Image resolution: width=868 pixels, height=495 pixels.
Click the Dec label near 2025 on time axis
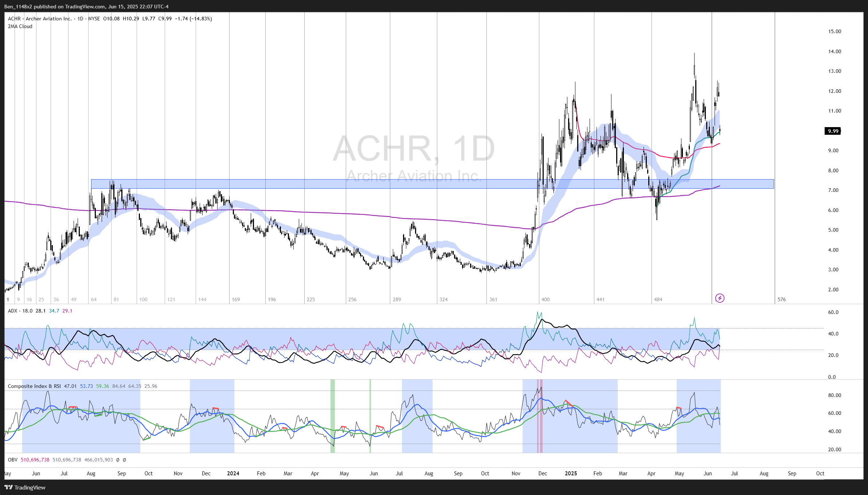(543, 474)
